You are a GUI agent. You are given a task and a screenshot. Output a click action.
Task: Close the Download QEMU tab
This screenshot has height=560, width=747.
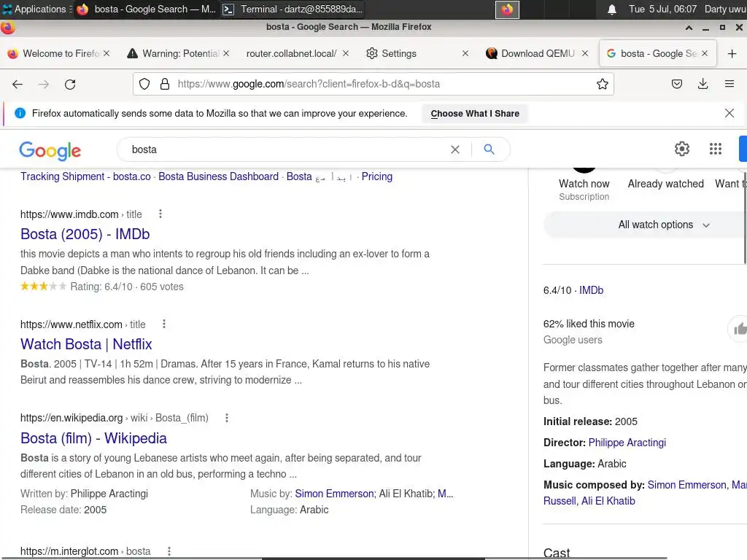(585, 53)
